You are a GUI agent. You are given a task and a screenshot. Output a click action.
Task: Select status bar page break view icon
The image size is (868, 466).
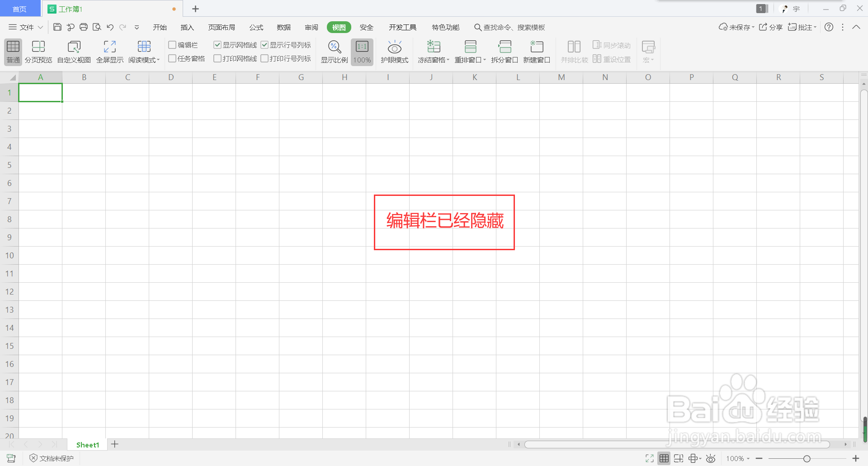[x=679, y=458]
